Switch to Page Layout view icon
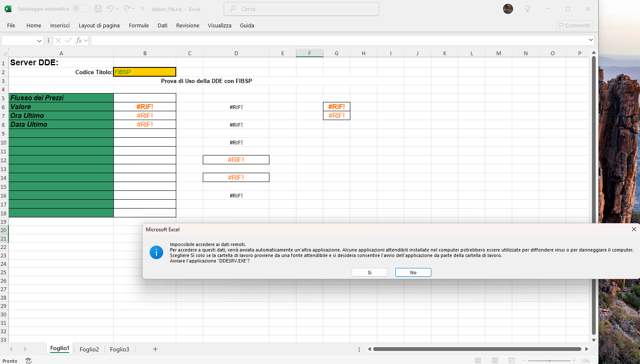The width and height of the screenshot is (640, 364). coord(495,361)
